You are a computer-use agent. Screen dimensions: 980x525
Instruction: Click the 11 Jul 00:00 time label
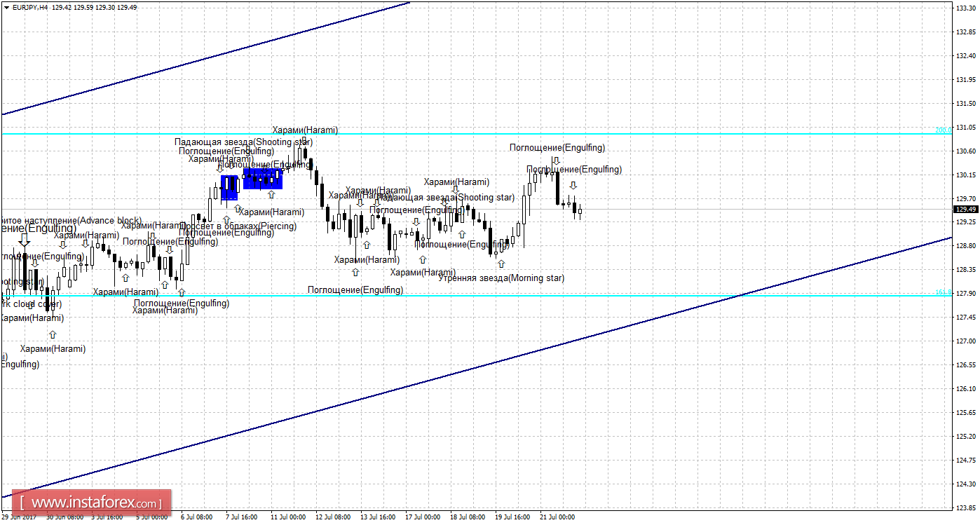click(288, 517)
